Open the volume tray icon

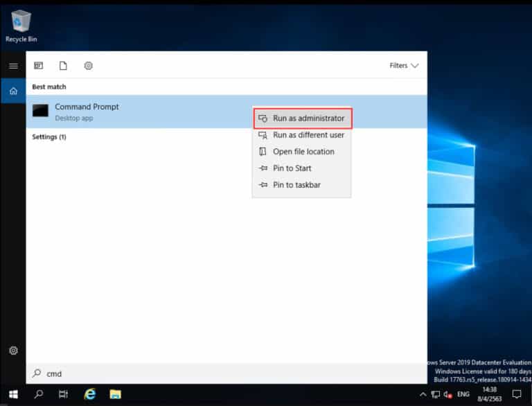tap(448, 394)
